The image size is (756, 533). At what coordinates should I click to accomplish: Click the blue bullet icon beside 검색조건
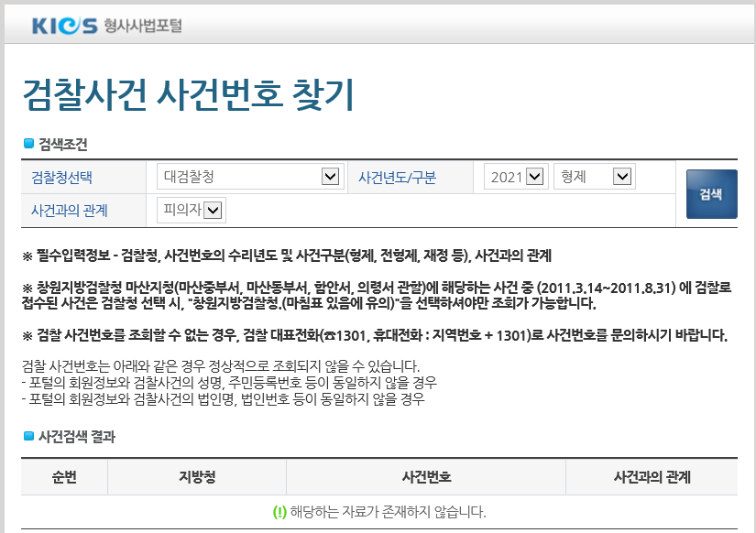(x=27, y=143)
